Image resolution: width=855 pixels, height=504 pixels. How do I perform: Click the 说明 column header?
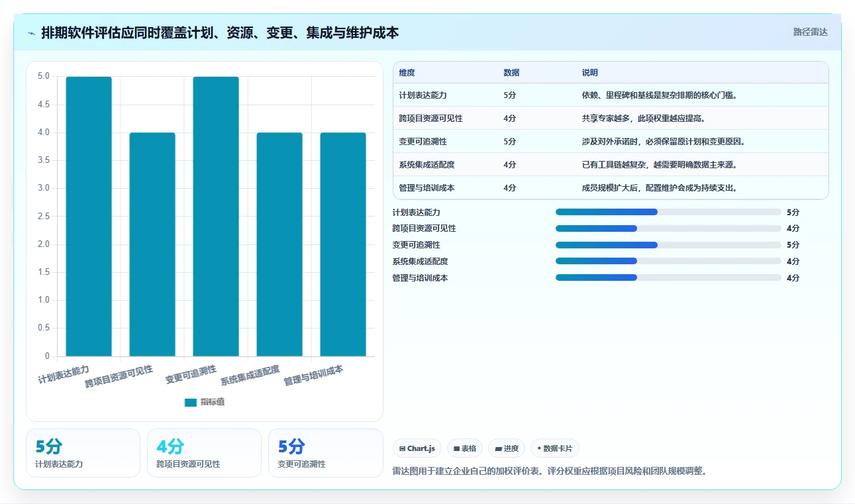pos(589,73)
